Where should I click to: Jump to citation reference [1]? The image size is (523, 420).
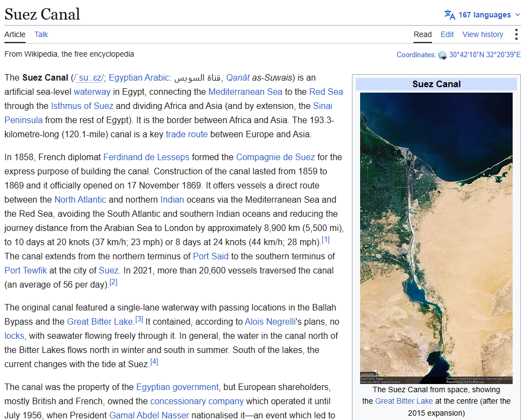(326, 240)
